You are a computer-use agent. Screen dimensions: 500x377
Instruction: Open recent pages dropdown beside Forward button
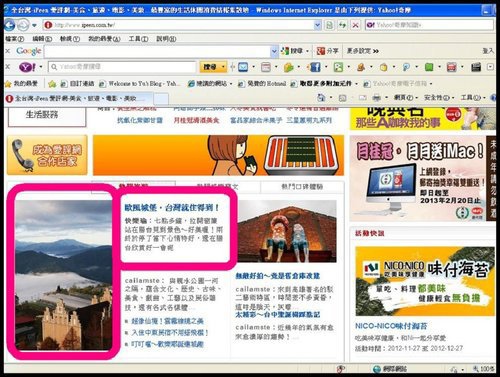pos(34,25)
